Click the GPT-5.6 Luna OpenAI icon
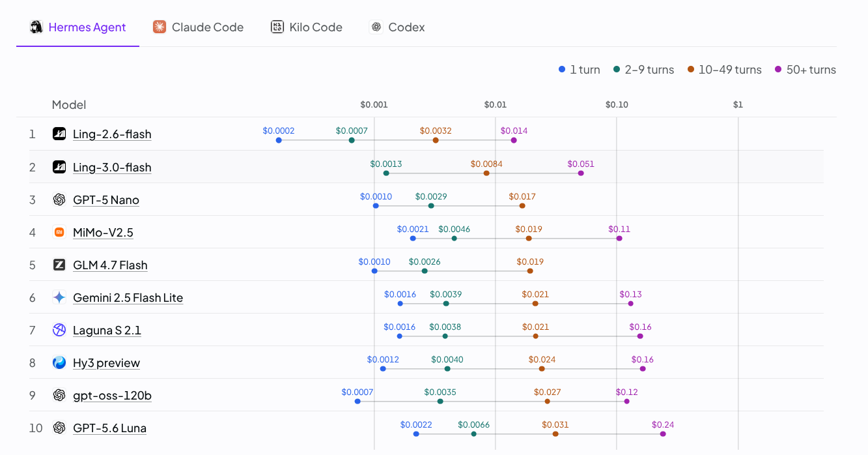Image resolution: width=868 pixels, height=455 pixels. click(x=59, y=428)
